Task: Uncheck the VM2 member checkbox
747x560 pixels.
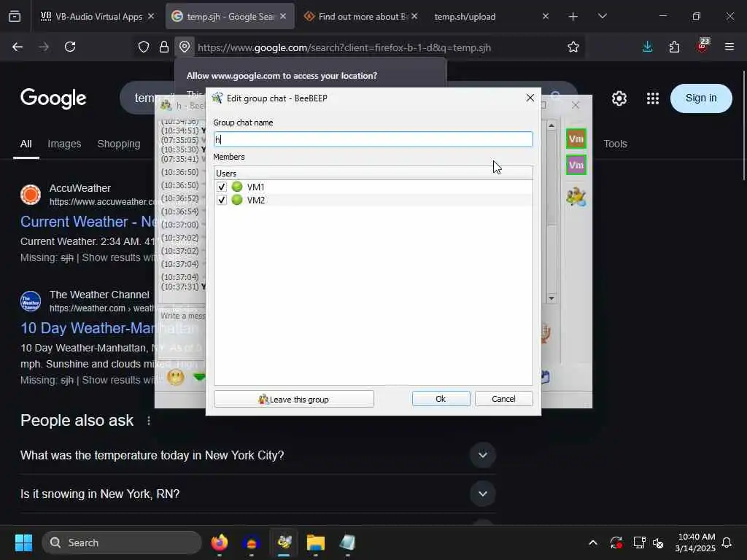Action: pos(222,200)
